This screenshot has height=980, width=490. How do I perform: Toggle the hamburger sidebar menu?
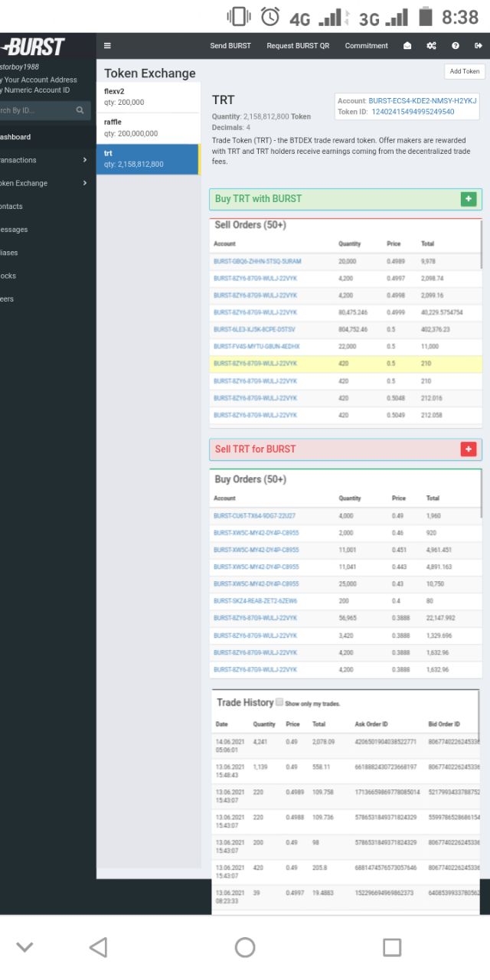click(x=107, y=46)
